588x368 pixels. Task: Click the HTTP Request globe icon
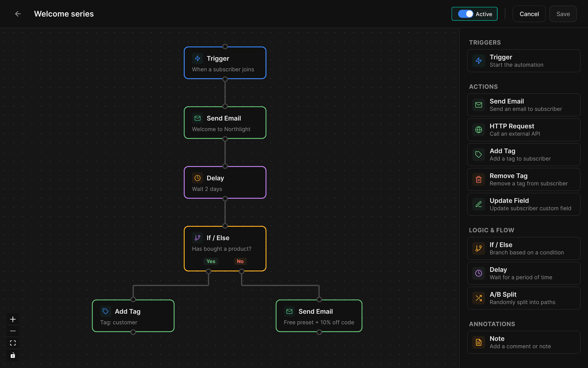pyautogui.click(x=479, y=130)
